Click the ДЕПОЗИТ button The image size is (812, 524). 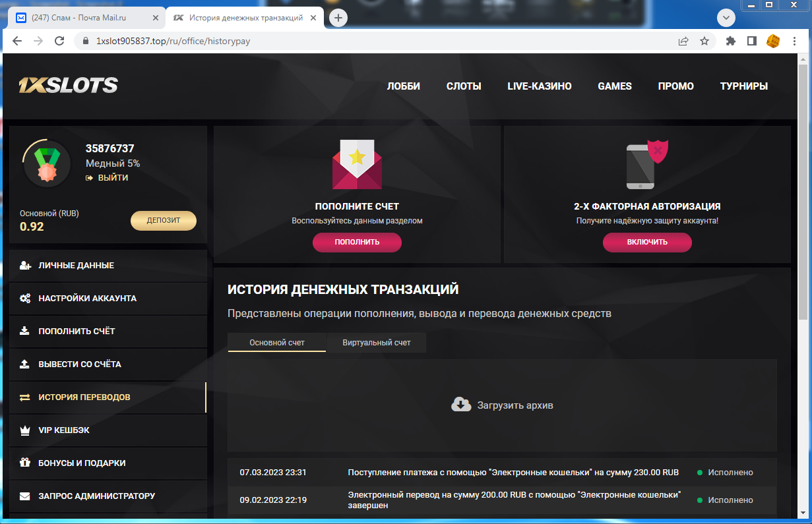click(164, 221)
